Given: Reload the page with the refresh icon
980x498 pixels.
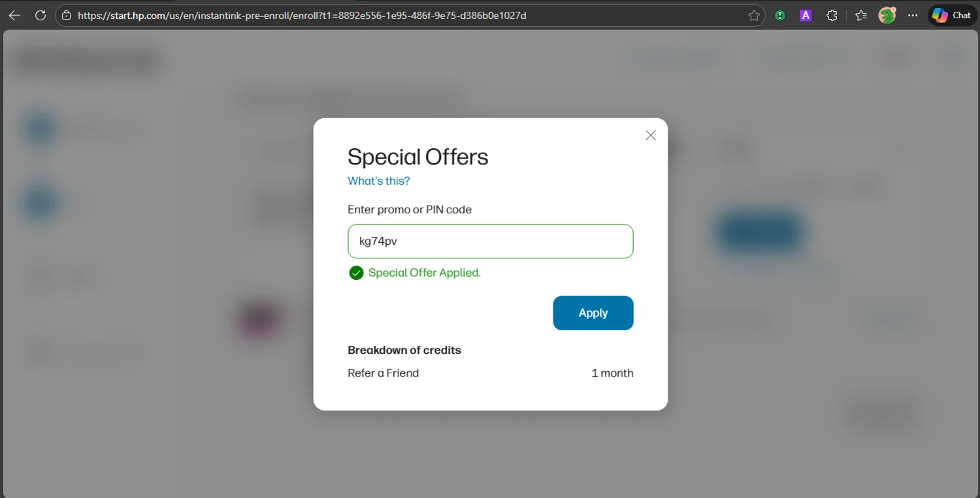Looking at the screenshot, I should (x=41, y=15).
